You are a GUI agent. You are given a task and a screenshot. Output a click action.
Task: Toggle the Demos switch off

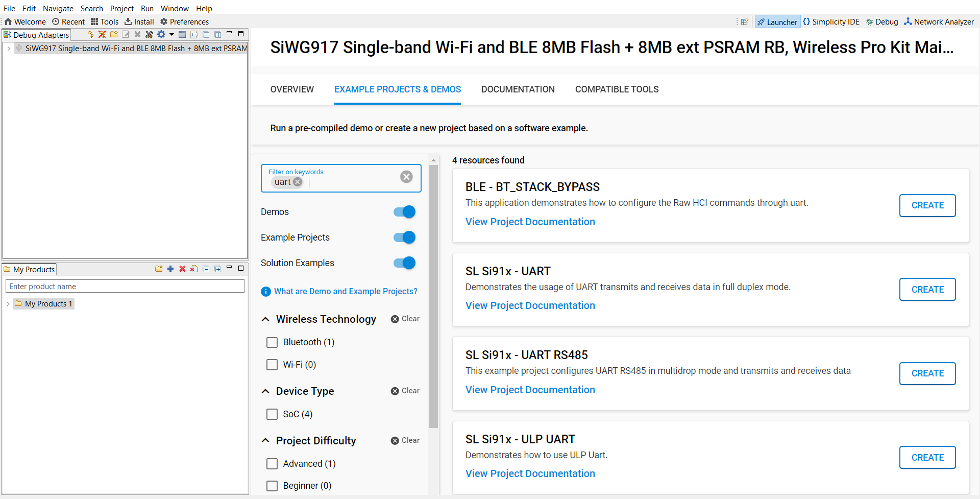[x=404, y=212]
